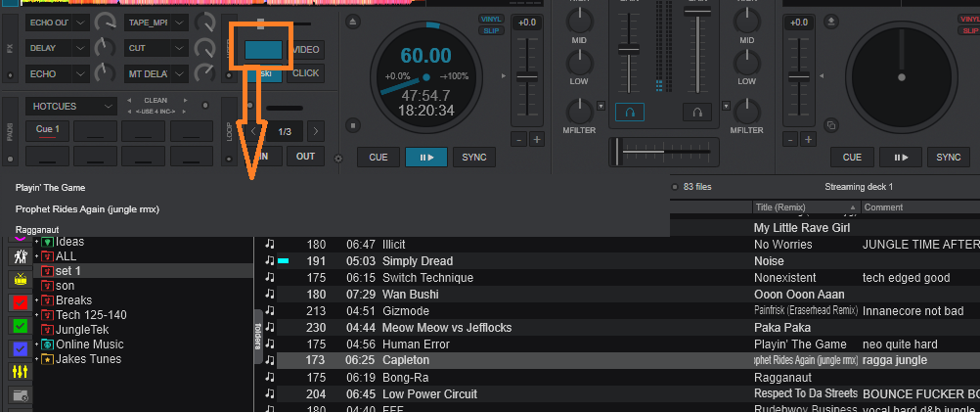Click the yellow mixer sliders sidebar icon

(x=19, y=373)
